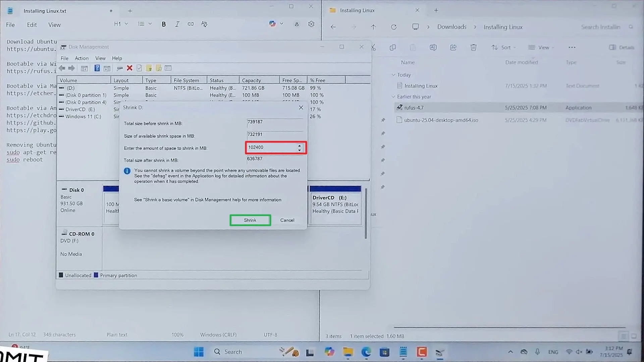Click the show/hide action pane icon
The image size is (644, 362).
click(x=107, y=68)
